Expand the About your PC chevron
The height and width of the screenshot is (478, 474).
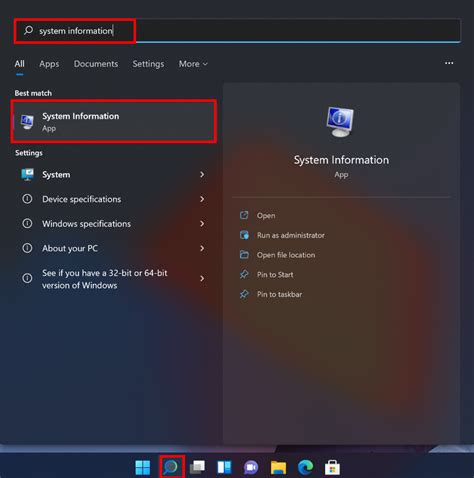[x=202, y=248]
